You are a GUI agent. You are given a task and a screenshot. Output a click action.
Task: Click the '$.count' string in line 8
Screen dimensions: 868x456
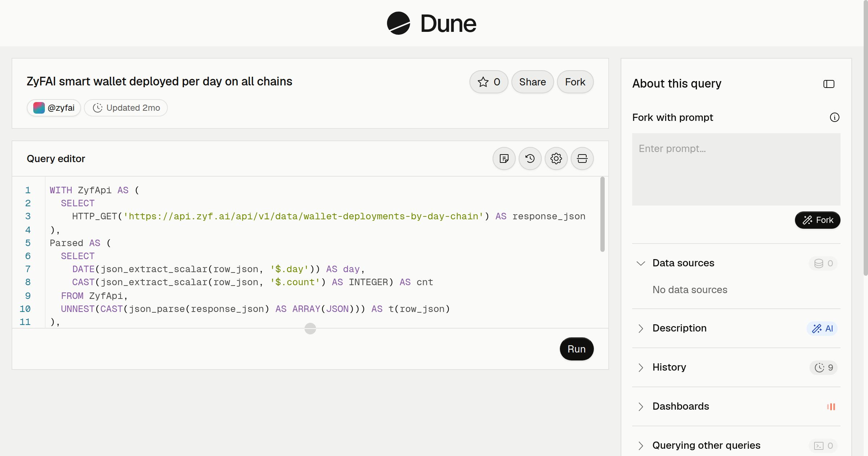(x=295, y=282)
